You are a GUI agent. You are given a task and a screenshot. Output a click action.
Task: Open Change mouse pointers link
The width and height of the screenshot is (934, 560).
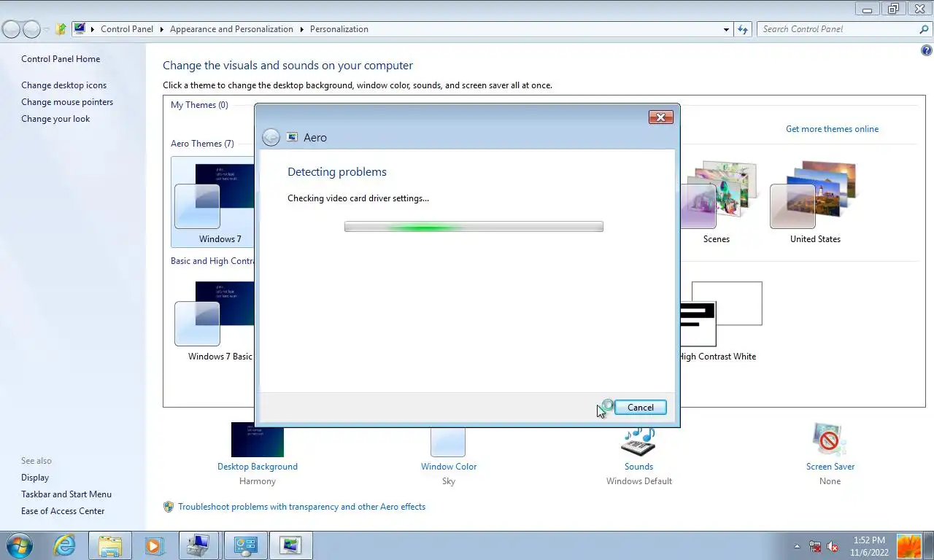coord(67,102)
